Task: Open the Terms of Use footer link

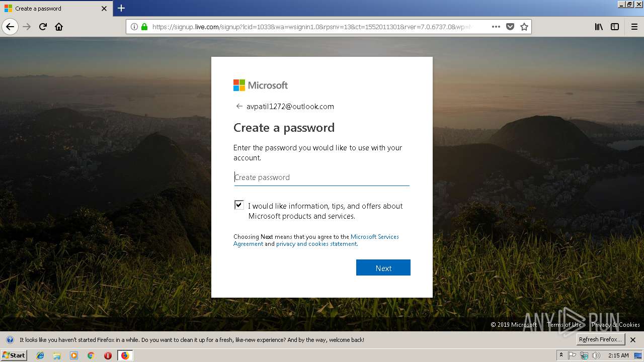Action: click(x=564, y=325)
